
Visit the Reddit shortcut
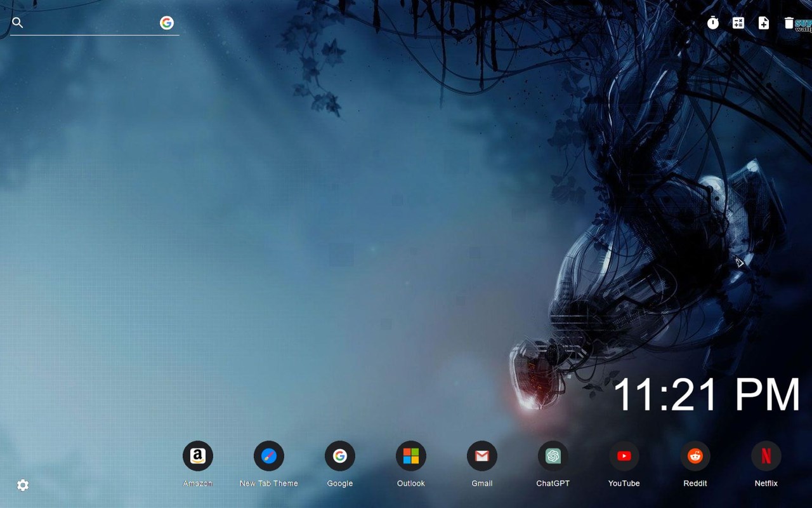(x=695, y=456)
